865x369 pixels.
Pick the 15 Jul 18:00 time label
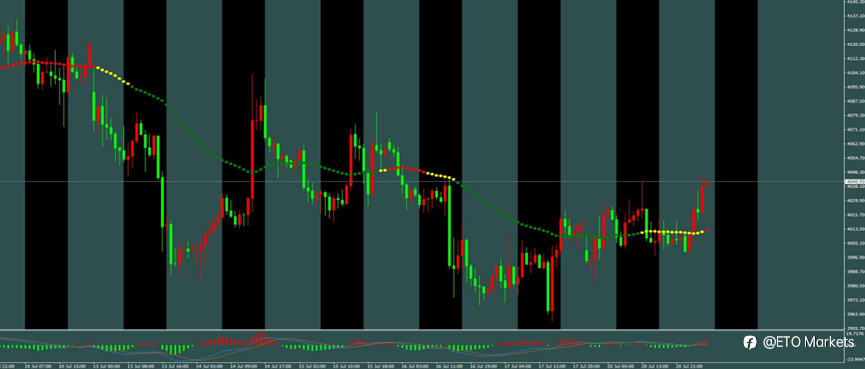pyautogui.click(x=381, y=366)
